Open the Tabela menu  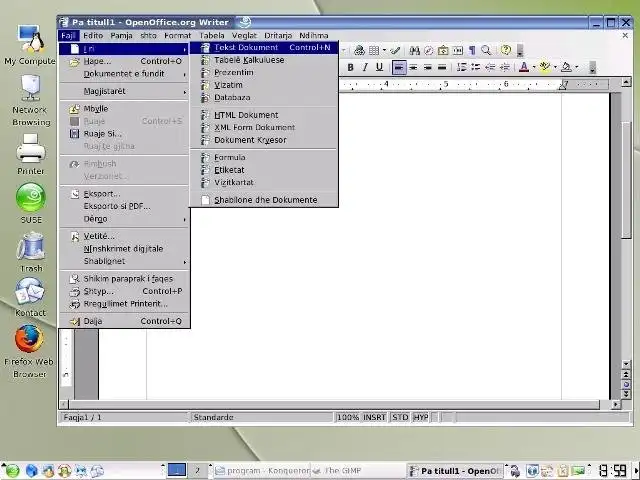coord(211,36)
